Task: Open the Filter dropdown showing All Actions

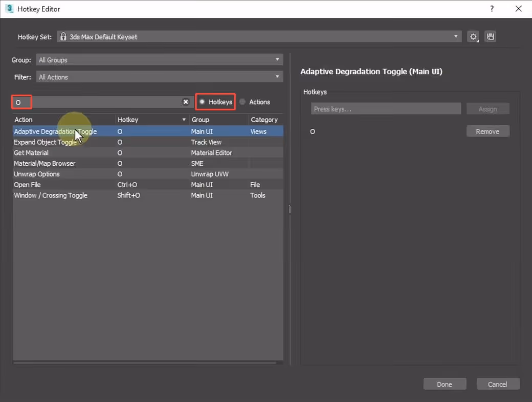Action: point(277,76)
